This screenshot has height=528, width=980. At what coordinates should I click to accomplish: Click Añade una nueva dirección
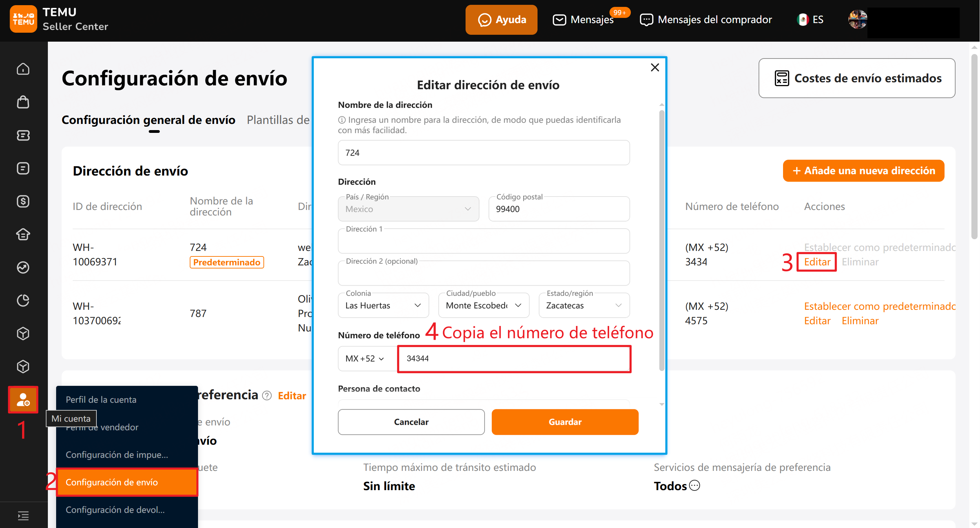click(863, 170)
